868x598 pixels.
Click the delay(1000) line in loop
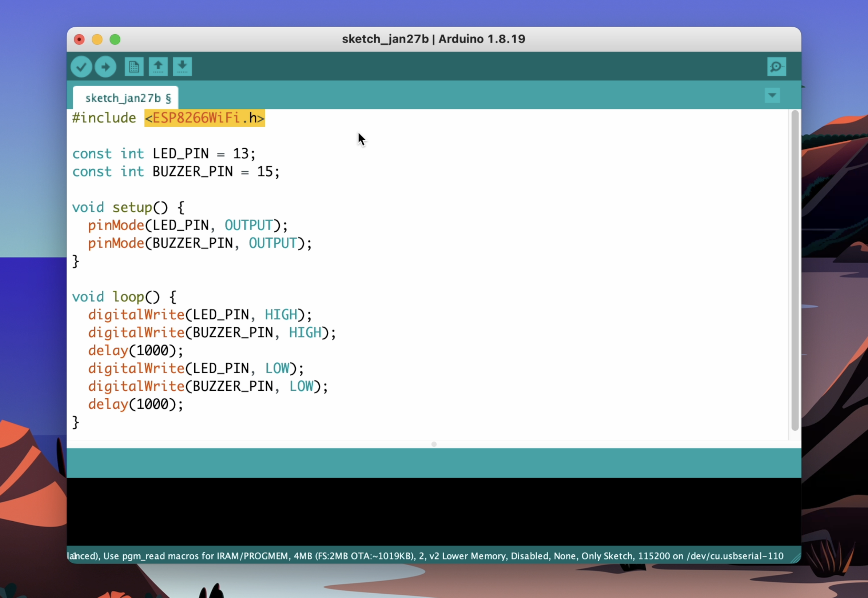[135, 350]
